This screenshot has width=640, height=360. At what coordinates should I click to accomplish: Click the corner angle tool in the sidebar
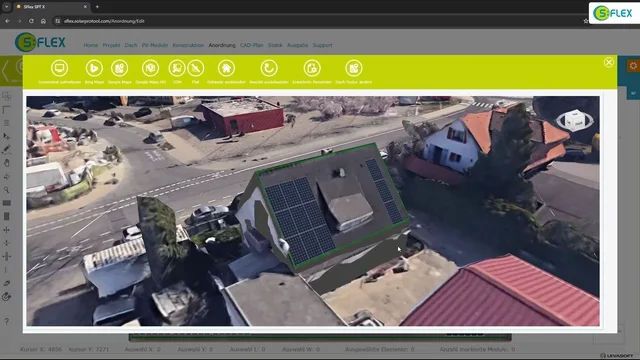(x=6, y=110)
